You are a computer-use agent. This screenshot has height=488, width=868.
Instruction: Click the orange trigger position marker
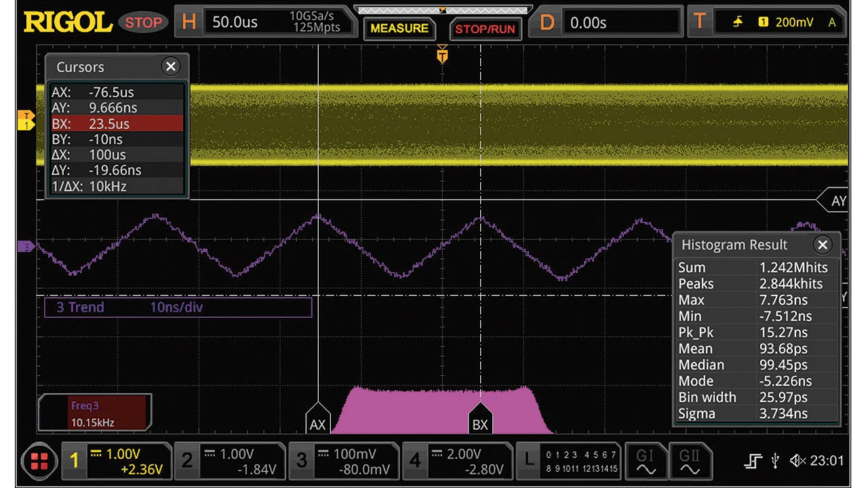tap(442, 55)
